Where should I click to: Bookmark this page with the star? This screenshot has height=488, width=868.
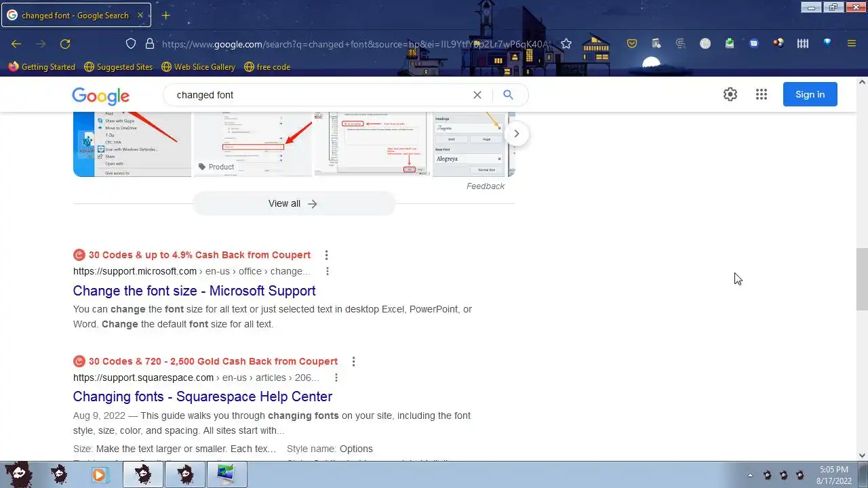coord(566,44)
